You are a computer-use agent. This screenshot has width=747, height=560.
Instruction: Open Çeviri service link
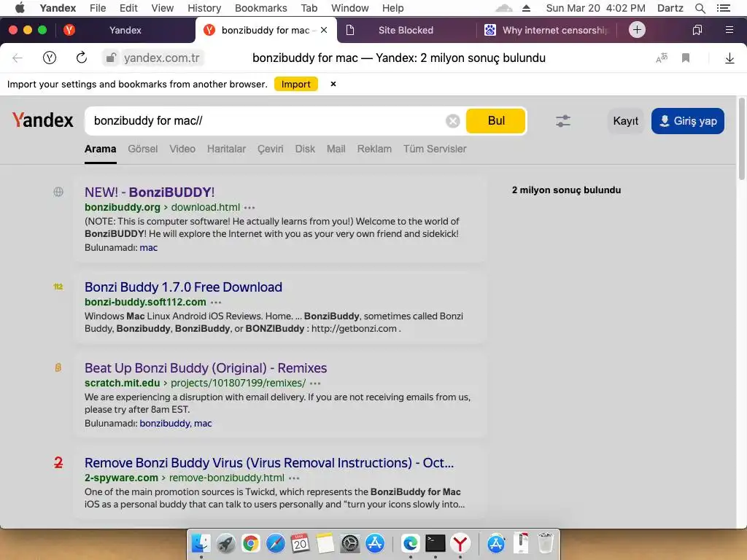point(270,149)
